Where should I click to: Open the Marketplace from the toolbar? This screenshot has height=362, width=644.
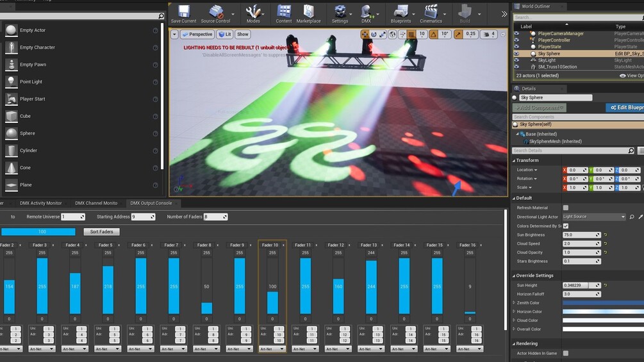click(x=308, y=12)
